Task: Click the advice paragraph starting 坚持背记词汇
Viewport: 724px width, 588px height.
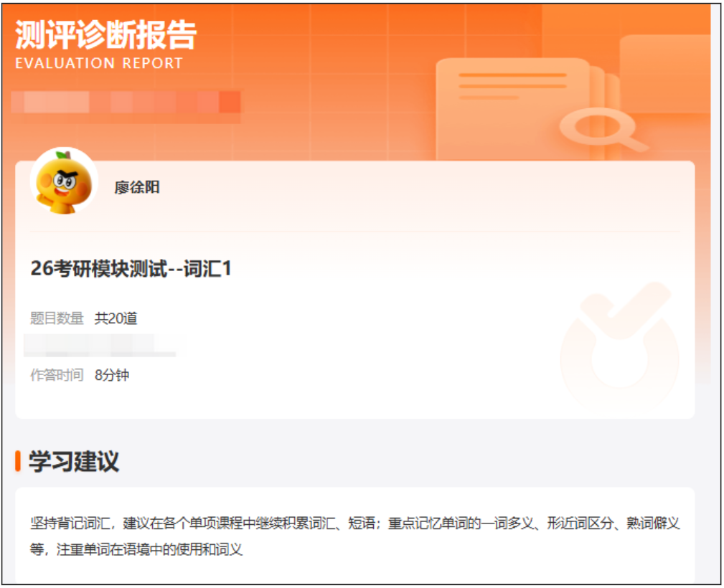Action: (x=354, y=536)
